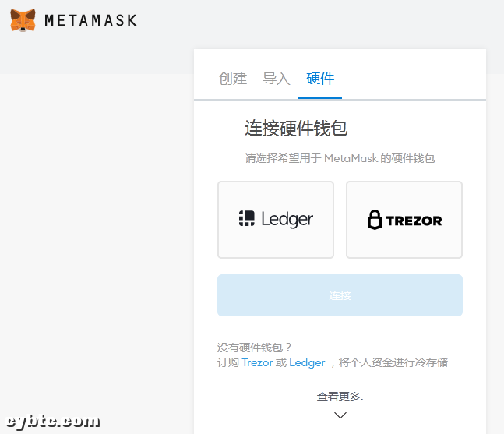Select the 硬件 tab
Viewport: 504px width, 434px height.
click(320, 79)
